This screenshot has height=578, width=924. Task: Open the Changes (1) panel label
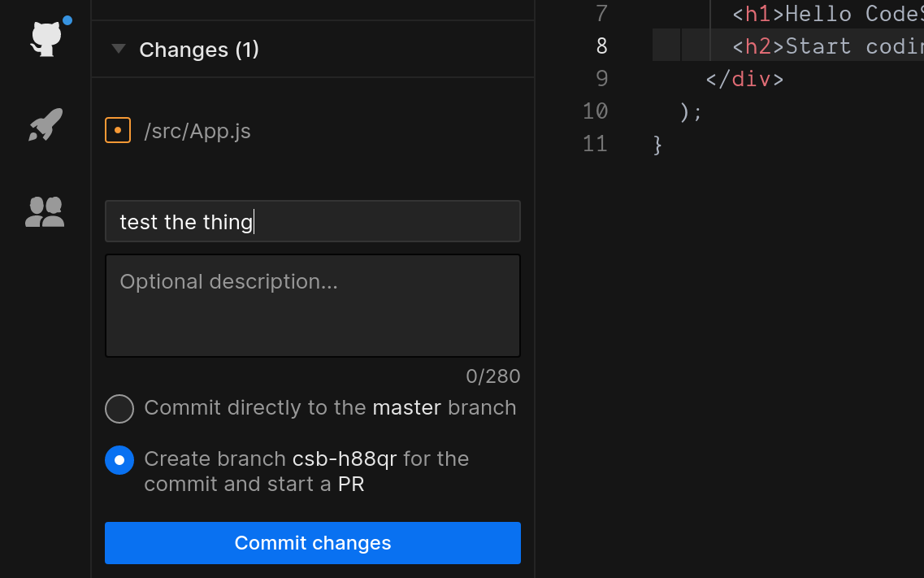[199, 50]
